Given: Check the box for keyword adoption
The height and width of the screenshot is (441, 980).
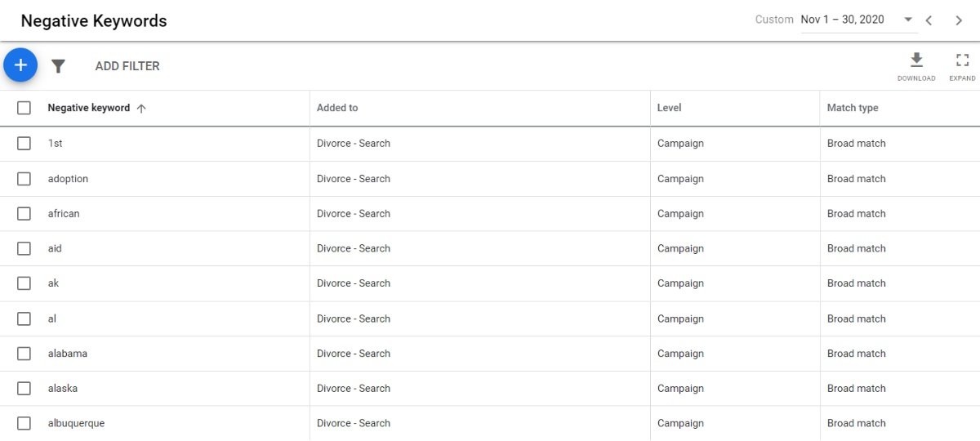Looking at the screenshot, I should 24,179.
